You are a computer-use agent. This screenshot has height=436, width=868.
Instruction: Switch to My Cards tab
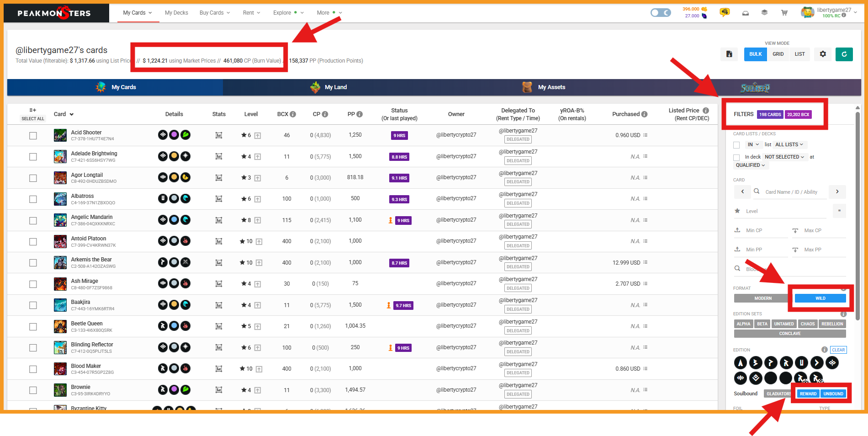point(115,87)
